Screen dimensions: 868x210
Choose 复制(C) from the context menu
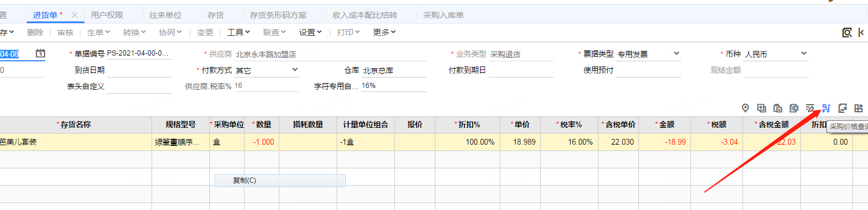pos(280,180)
